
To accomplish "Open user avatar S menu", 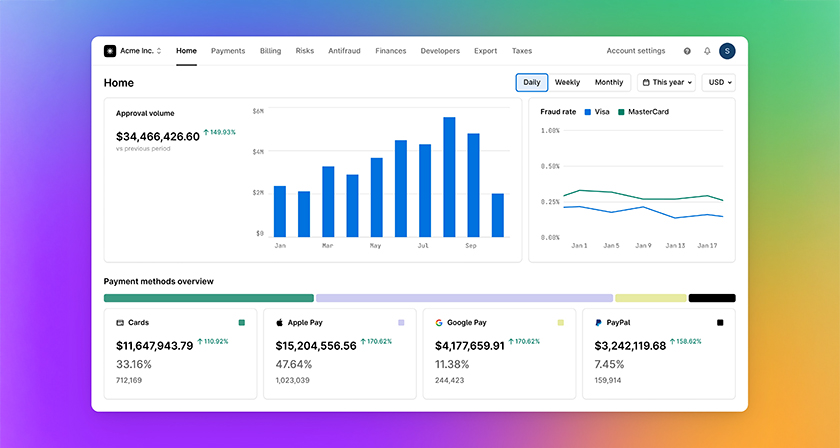I will [727, 51].
